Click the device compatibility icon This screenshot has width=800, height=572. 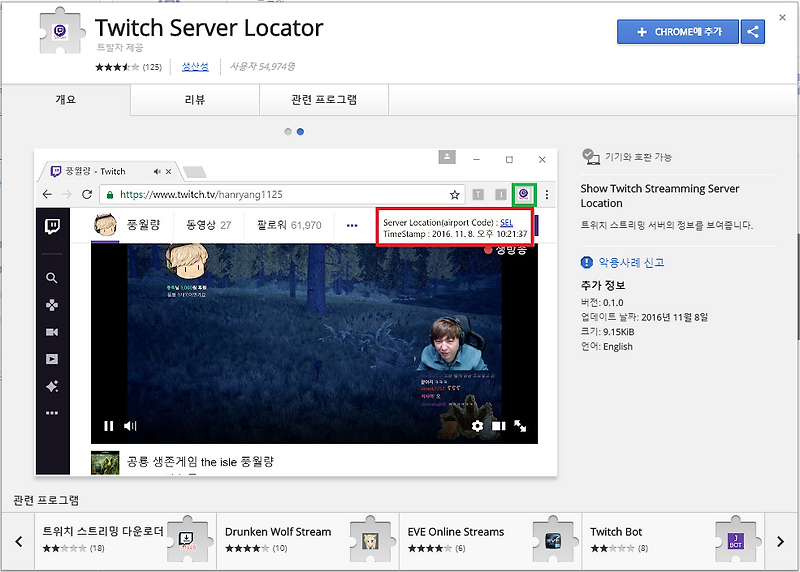591,157
